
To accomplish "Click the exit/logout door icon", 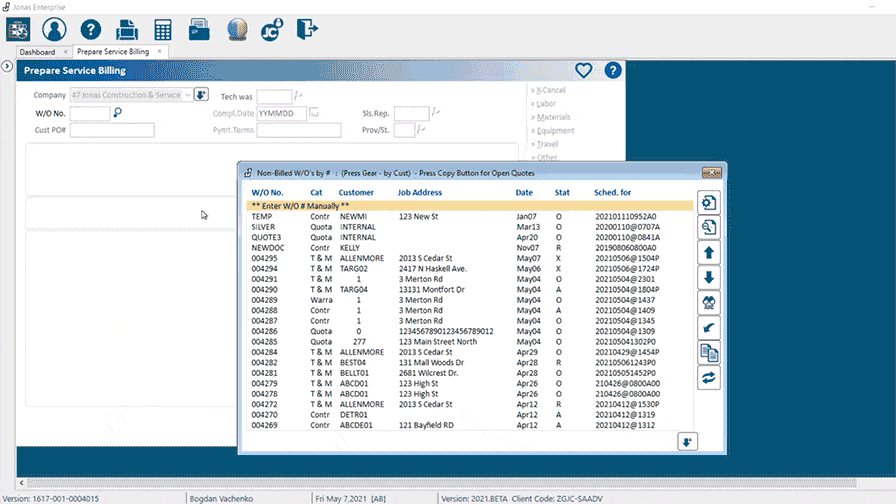I will (x=307, y=29).
